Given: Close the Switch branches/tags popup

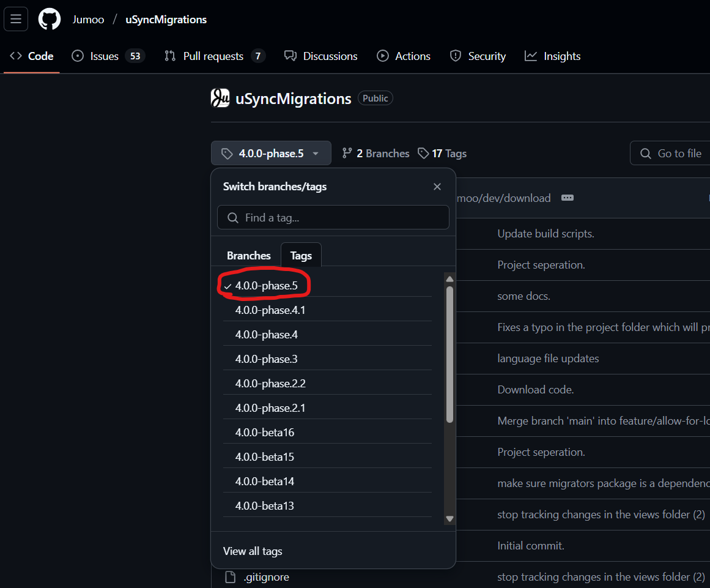Looking at the screenshot, I should [x=437, y=187].
